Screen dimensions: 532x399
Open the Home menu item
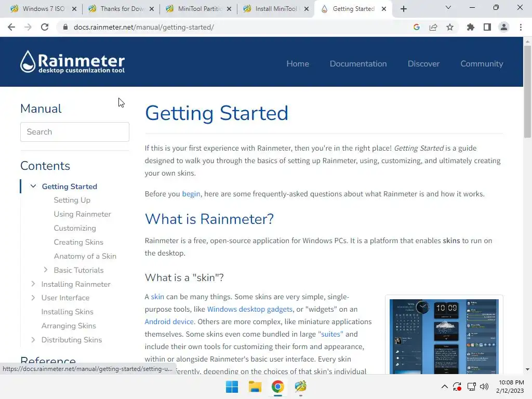298,64
